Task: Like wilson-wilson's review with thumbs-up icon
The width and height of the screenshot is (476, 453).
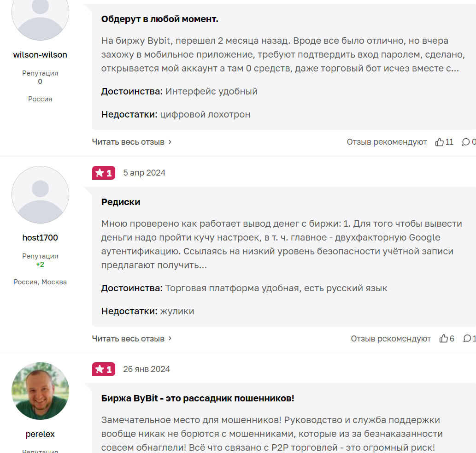Action: pyautogui.click(x=439, y=142)
